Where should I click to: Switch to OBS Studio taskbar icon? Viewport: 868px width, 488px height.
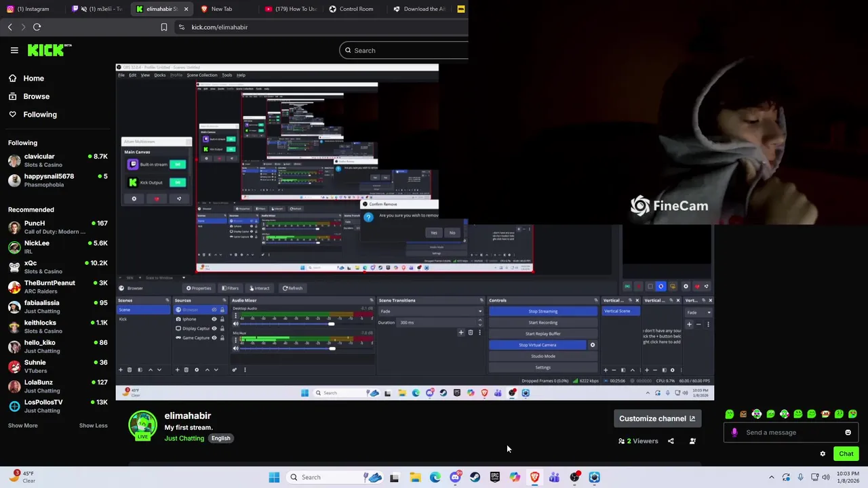pos(575,477)
